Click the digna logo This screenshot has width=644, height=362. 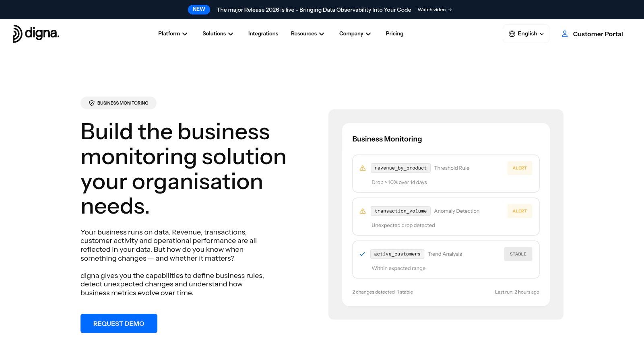tap(36, 33)
